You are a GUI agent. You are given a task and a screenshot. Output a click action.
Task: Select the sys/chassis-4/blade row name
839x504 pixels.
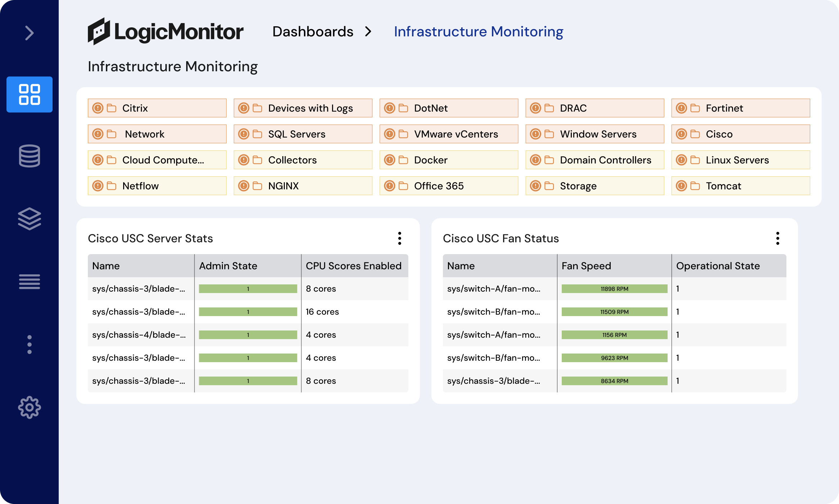point(139,335)
